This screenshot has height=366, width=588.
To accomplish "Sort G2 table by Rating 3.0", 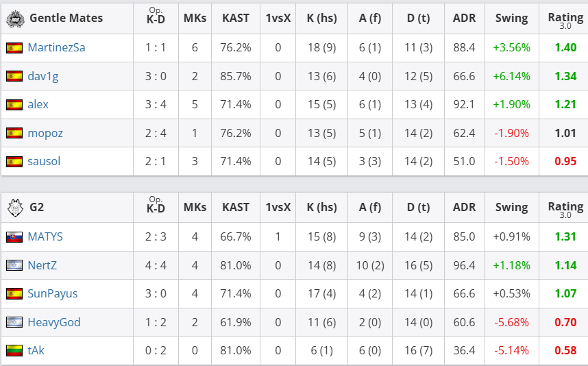I will click(x=565, y=207).
